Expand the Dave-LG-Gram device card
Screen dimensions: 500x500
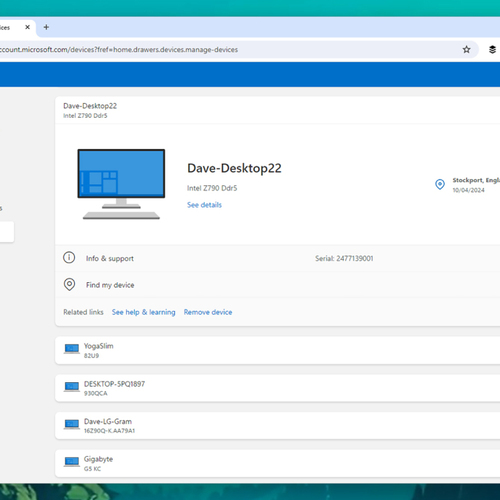277,426
